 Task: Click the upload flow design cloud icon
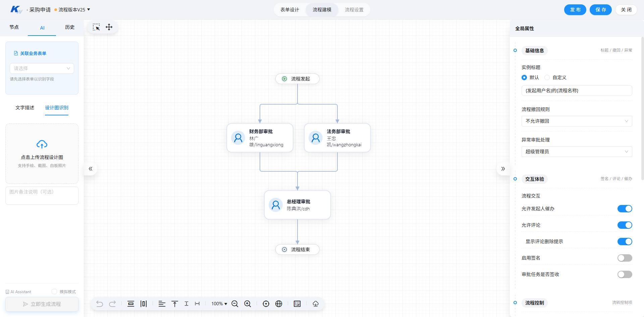42,145
